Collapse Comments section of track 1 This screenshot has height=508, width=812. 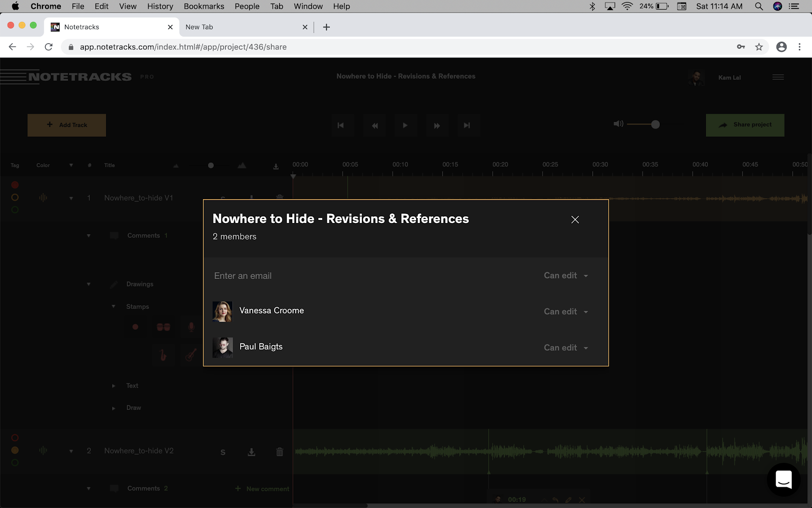click(x=88, y=236)
